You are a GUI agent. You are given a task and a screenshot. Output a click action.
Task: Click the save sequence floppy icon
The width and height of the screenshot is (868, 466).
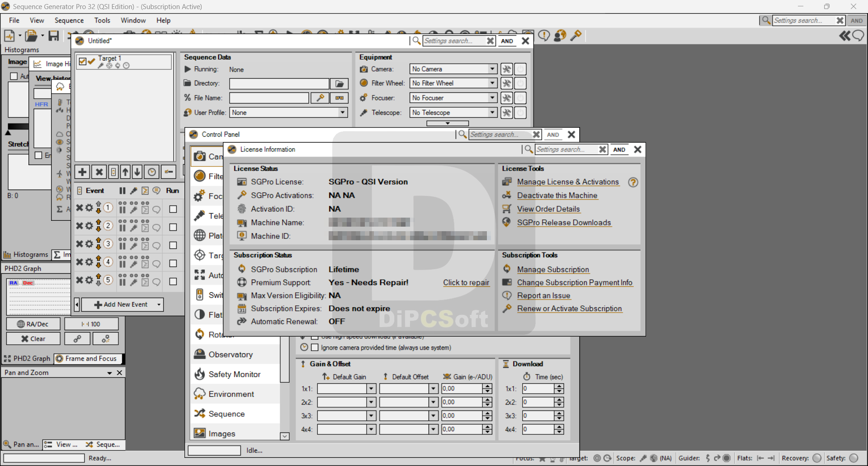point(54,35)
